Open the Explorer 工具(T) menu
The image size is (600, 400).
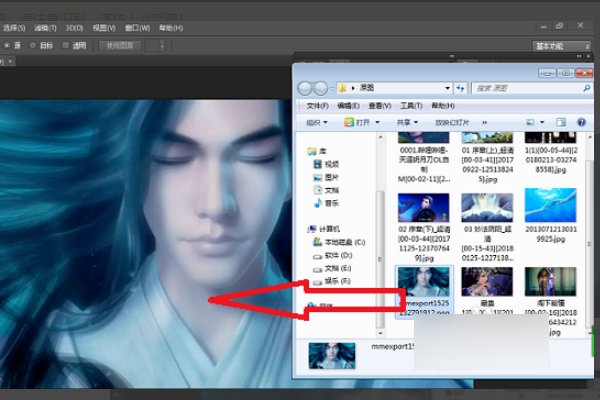click(x=411, y=106)
